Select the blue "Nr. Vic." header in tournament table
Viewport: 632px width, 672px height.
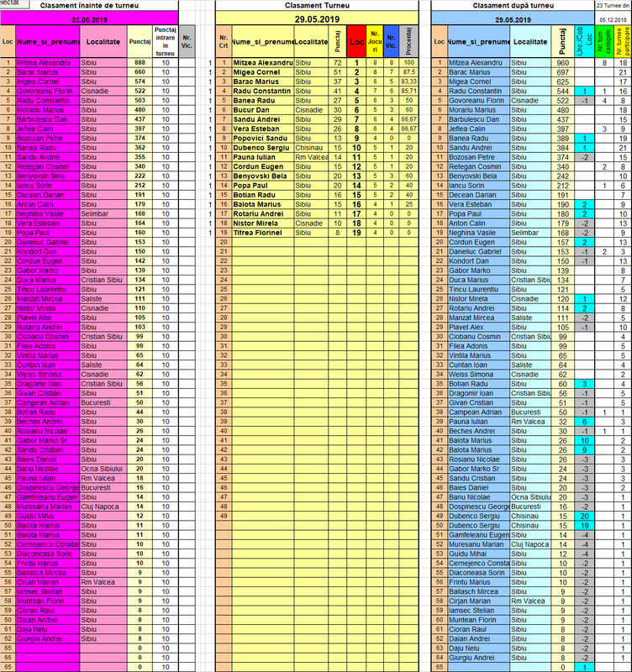coord(391,41)
